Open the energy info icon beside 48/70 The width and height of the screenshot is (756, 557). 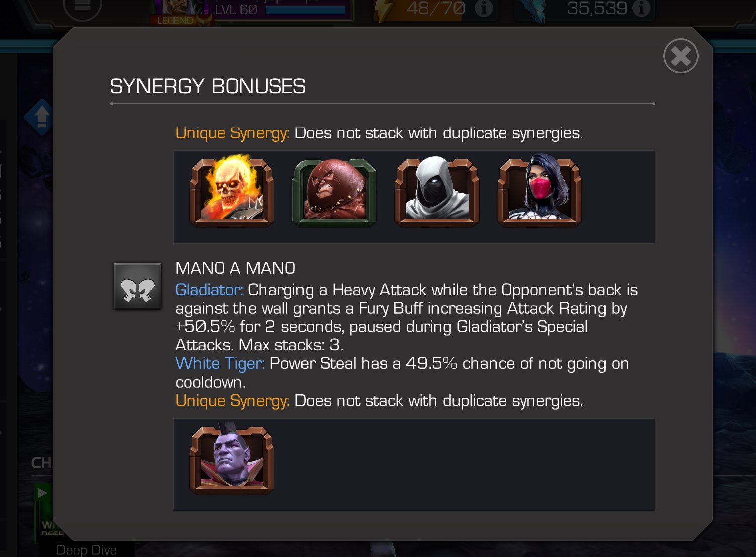point(484,8)
